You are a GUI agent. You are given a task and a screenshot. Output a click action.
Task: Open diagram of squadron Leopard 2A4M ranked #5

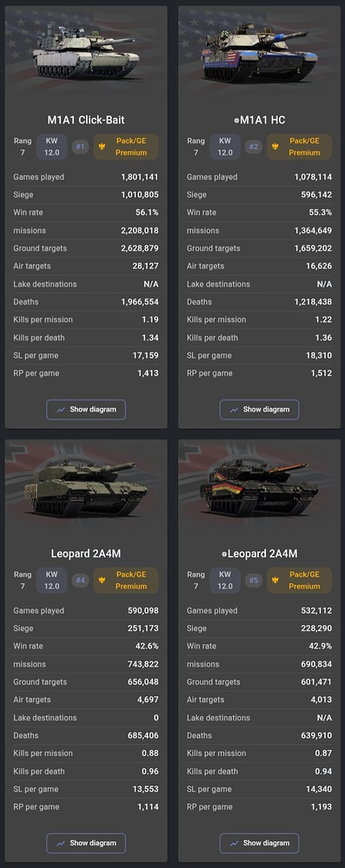click(259, 843)
